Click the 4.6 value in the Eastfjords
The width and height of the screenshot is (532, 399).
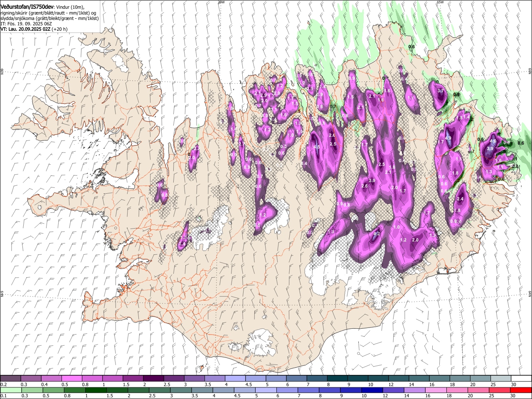coord(493,141)
